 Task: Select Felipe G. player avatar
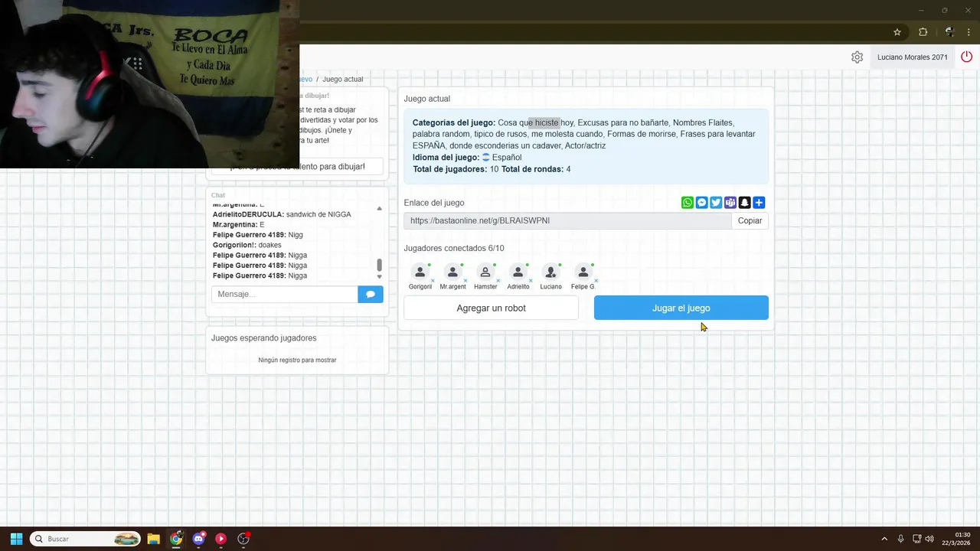click(x=583, y=272)
